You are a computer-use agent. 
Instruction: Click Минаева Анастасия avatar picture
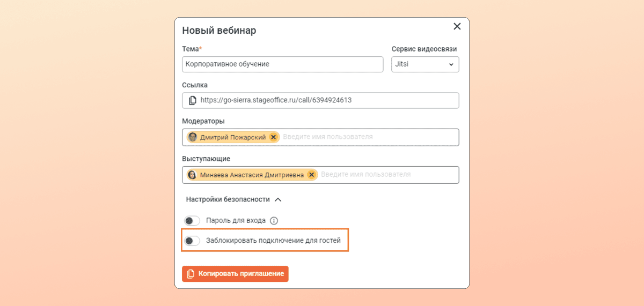192,175
